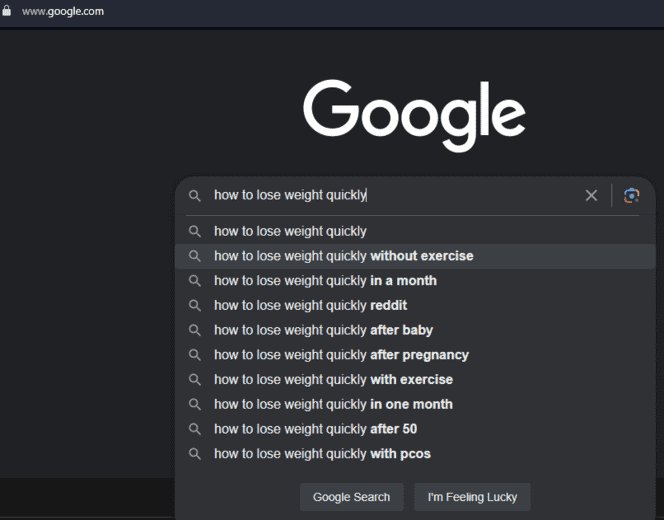Click inside the search text field

[x=394, y=195]
